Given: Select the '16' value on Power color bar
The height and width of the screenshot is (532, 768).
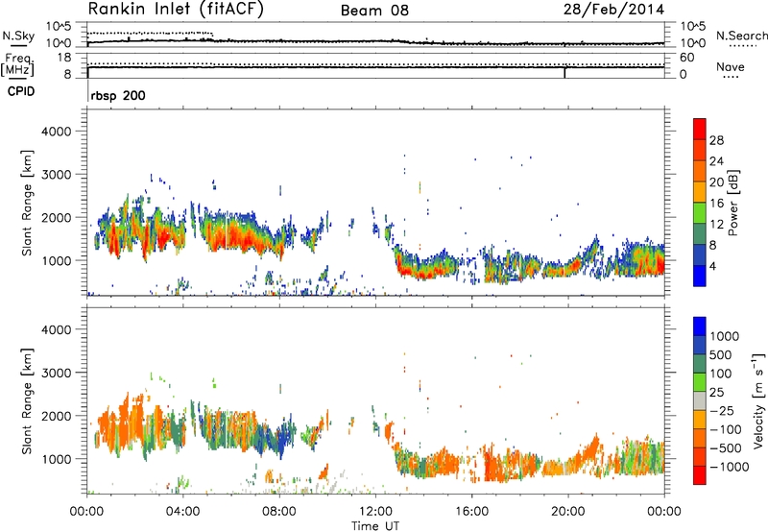Looking at the screenshot, I should coord(716,204).
